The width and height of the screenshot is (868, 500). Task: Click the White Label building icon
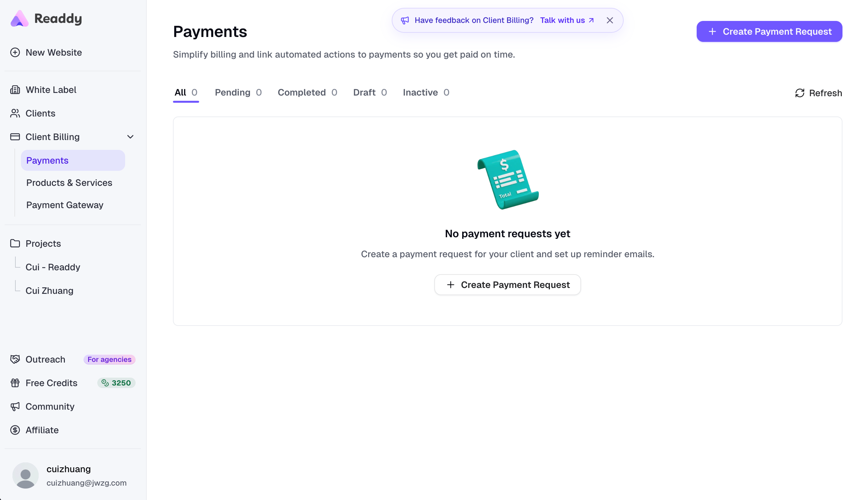[x=15, y=90]
